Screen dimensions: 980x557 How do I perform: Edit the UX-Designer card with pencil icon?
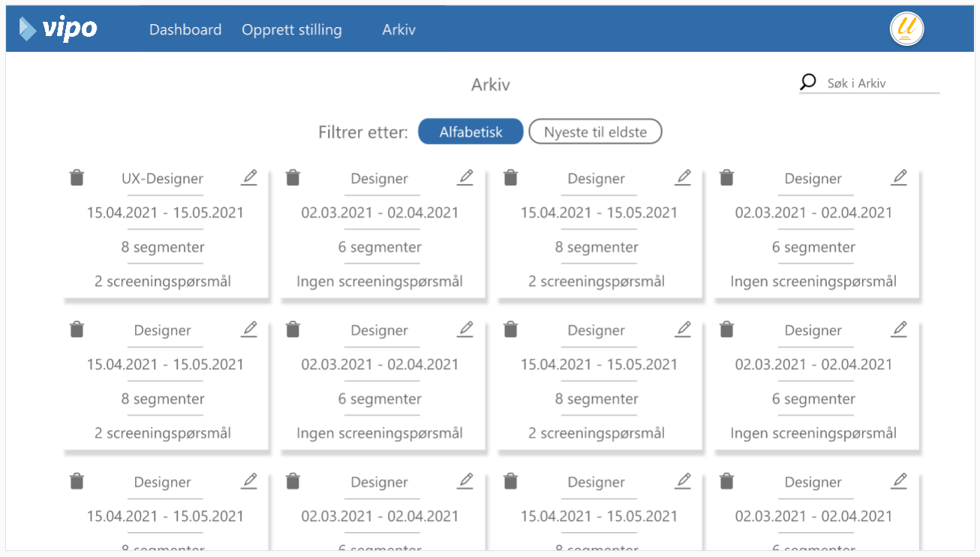pos(249,178)
